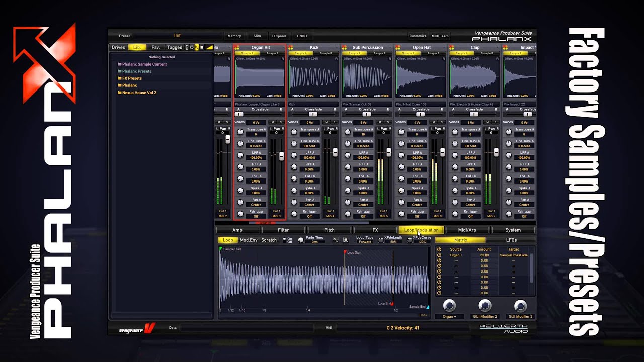Viewport: 644px width, 362px height.
Task: Solo the Sub Percussion channel
Action: [x=388, y=122]
